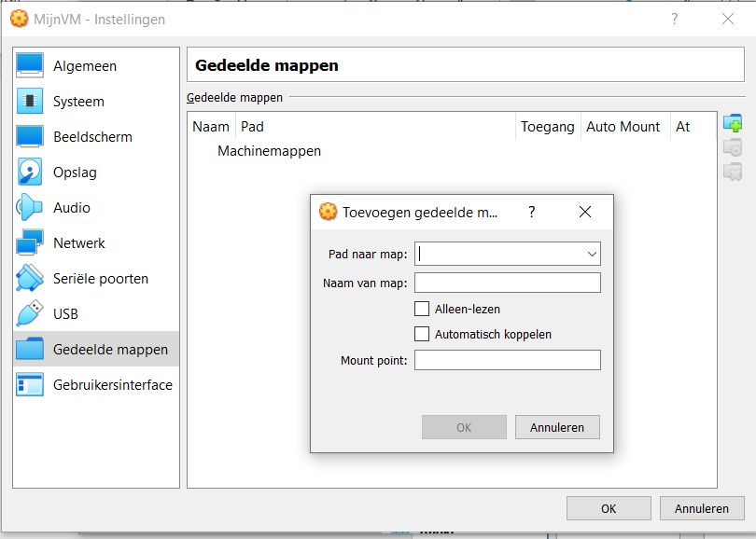This screenshot has width=756, height=539.
Task: Click the Pad column header
Action: 373,127
